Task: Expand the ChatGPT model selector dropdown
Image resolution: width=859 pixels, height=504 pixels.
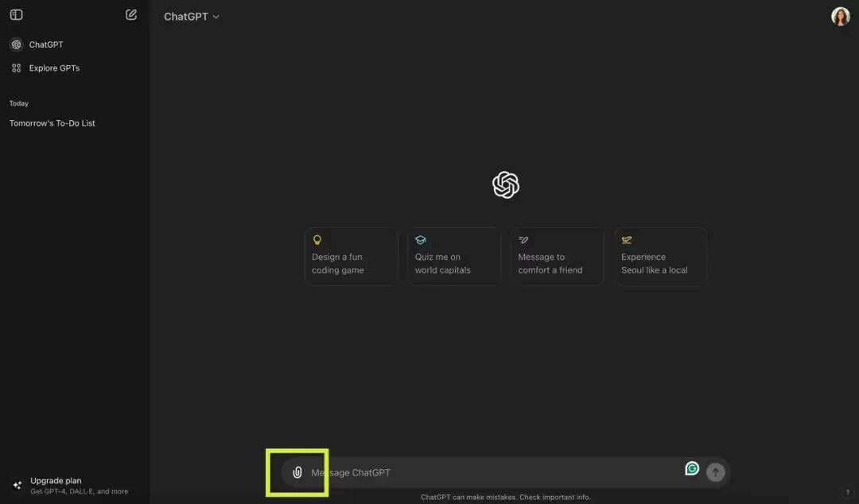Action: [x=191, y=17]
